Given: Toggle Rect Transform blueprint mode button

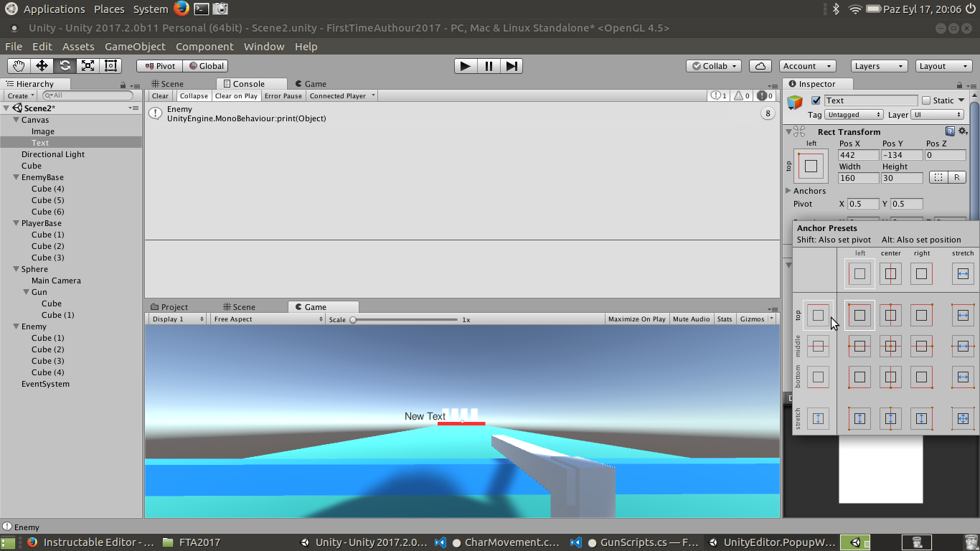Looking at the screenshot, I should [x=938, y=177].
